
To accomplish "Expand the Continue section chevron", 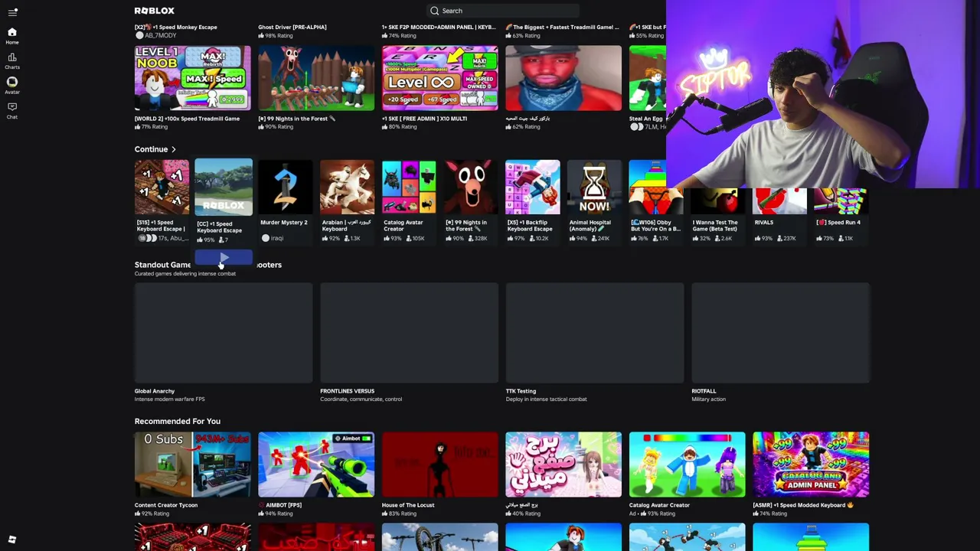I will (x=174, y=149).
